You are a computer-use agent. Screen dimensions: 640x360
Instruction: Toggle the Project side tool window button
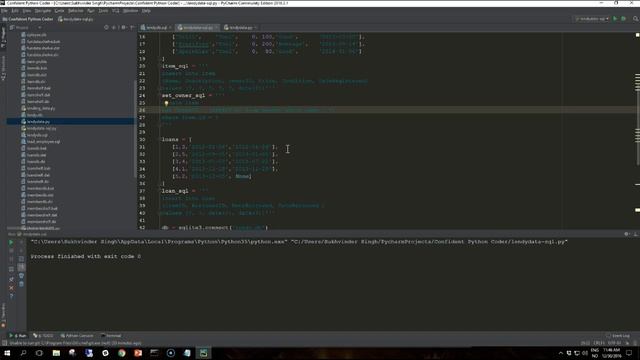pos(3,38)
